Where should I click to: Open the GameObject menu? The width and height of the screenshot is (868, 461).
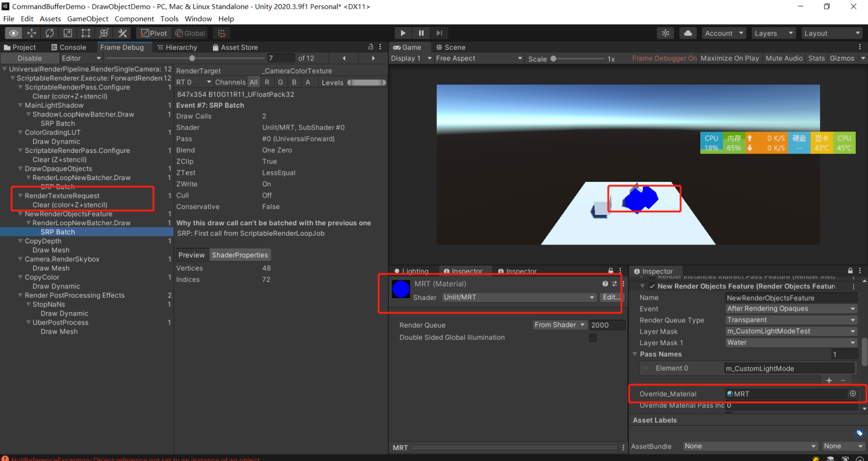pyautogui.click(x=88, y=19)
